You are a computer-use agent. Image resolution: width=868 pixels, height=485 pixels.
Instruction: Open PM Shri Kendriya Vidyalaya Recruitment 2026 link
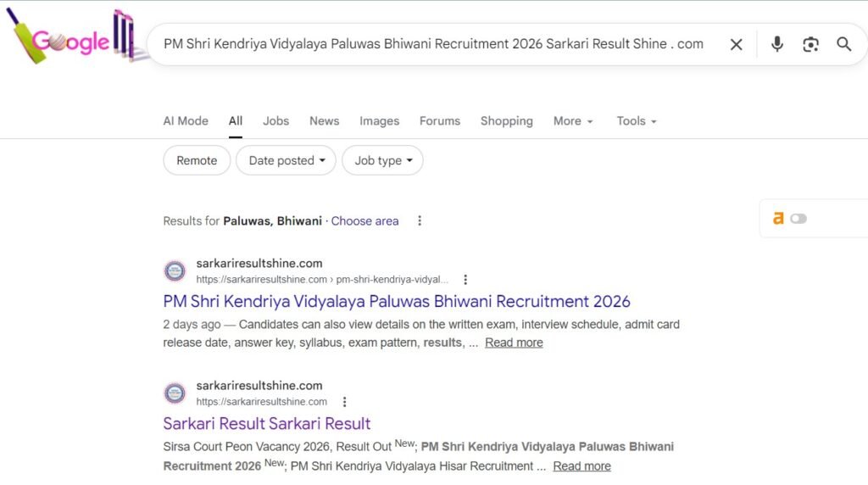coord(397,302)
